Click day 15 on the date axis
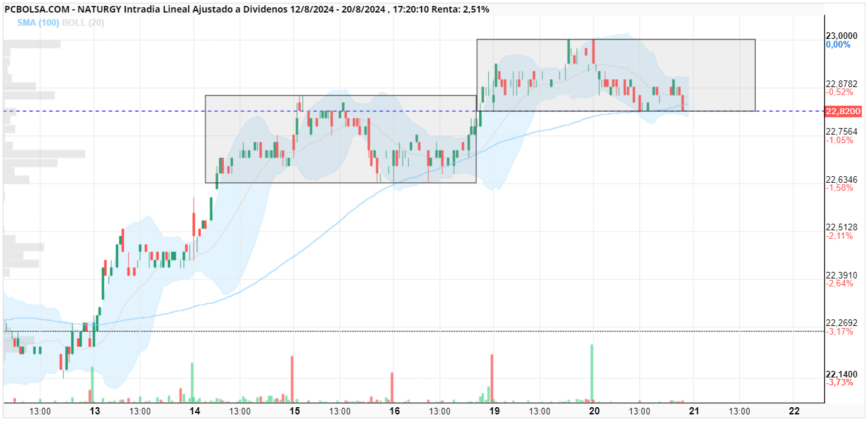 (295, 410)
